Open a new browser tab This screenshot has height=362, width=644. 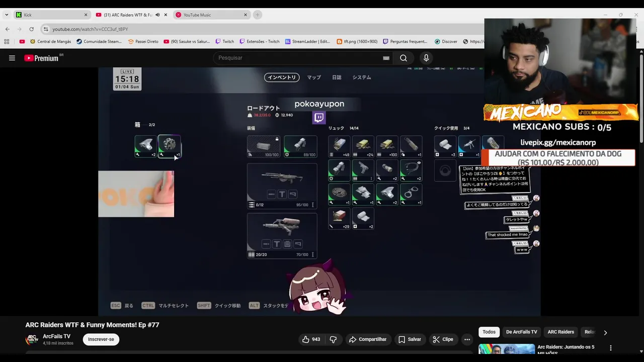258,15
